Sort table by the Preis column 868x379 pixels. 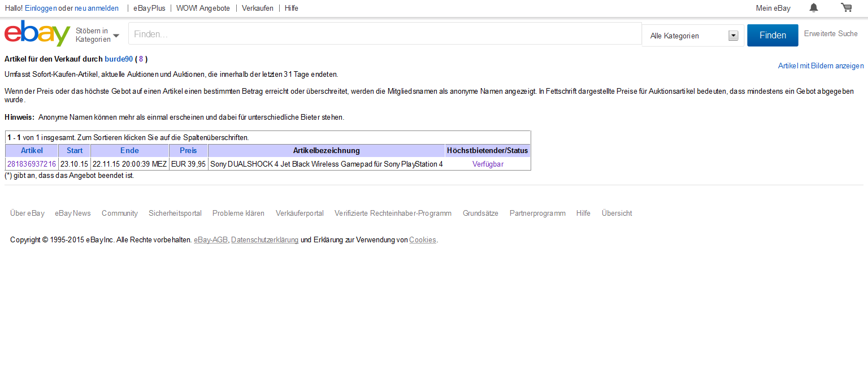pos(188,151)
